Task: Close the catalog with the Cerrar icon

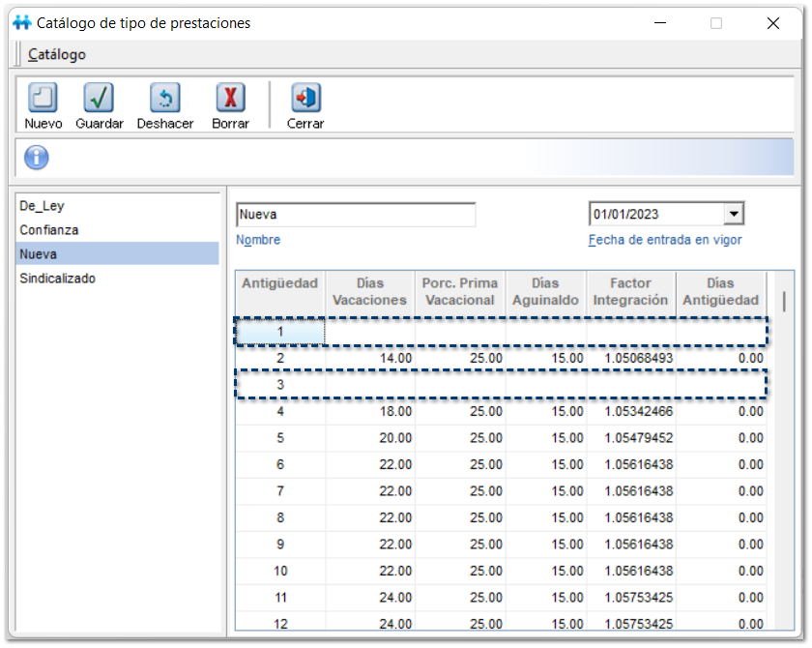Action: point(305,99)
